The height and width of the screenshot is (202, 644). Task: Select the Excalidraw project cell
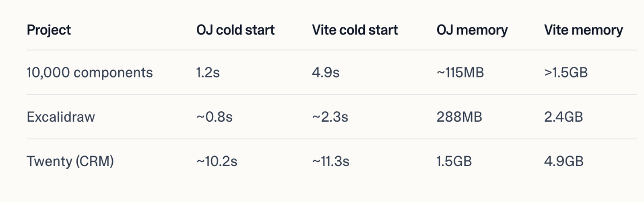tap(61, 117)
